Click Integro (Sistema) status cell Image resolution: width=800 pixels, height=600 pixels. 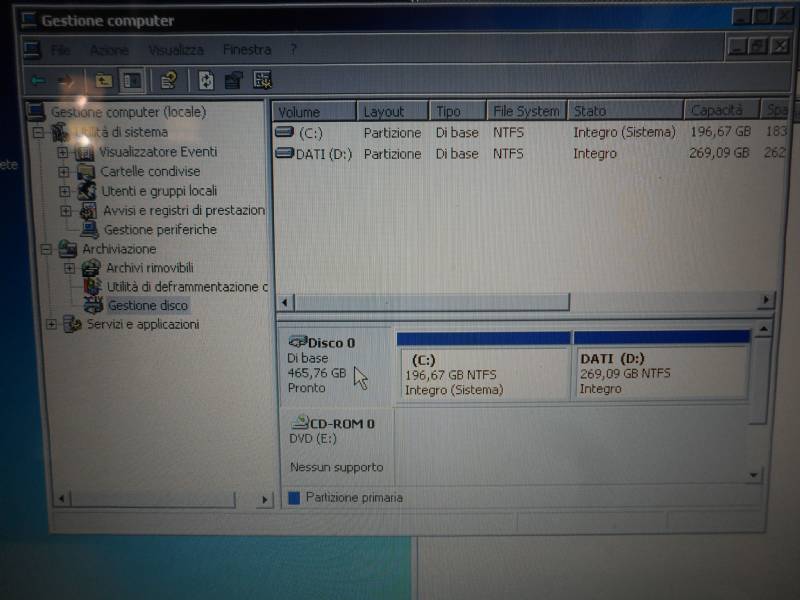pyautogui.click(x=624, y=132)
